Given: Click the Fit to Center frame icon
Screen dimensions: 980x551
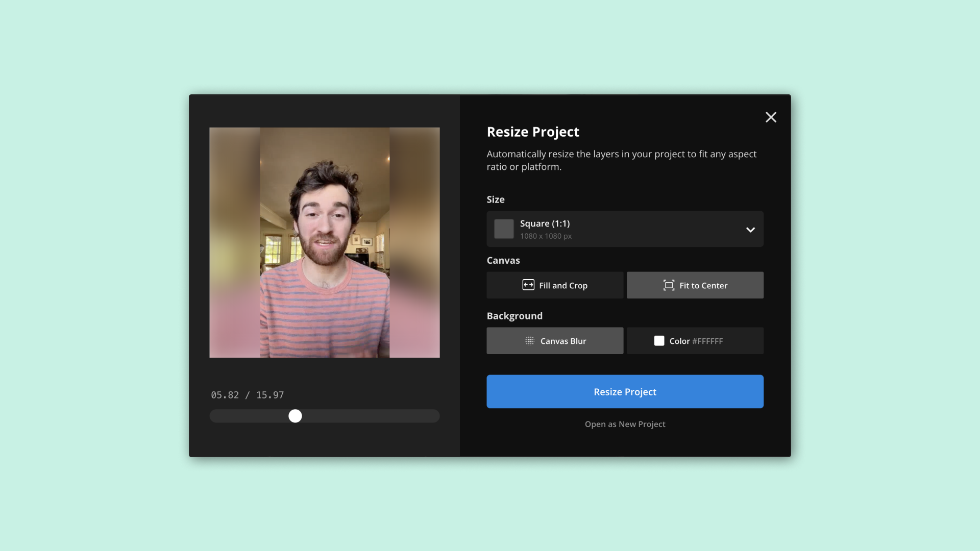Looking at the screenshot, I should pos(669,285).
